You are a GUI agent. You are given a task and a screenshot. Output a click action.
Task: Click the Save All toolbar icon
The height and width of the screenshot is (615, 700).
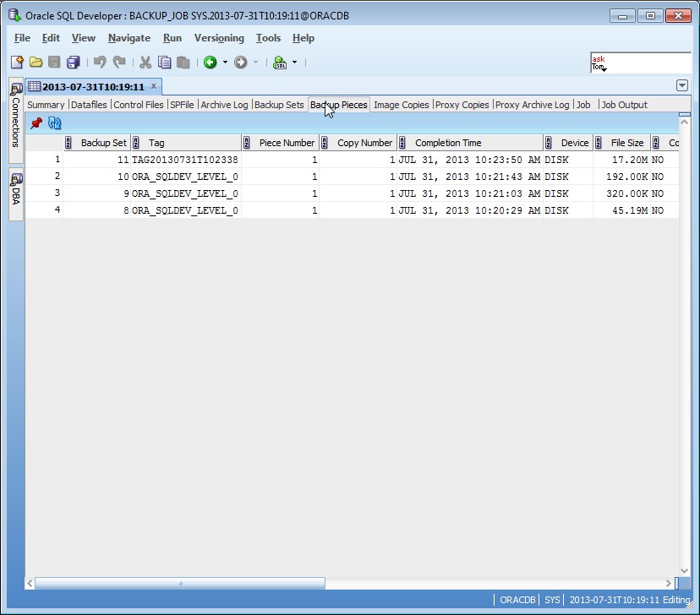73,62
